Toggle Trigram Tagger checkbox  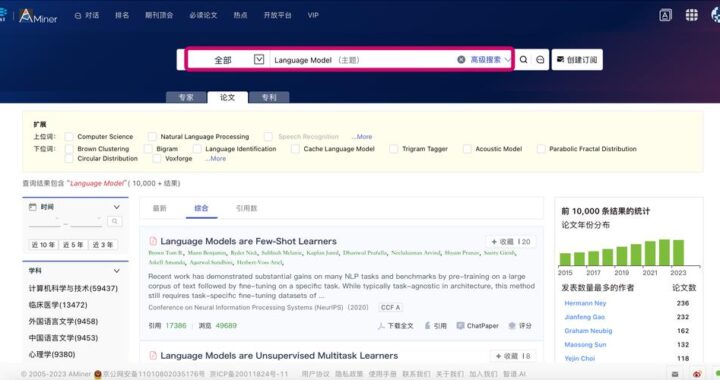(x=394, y=149)
